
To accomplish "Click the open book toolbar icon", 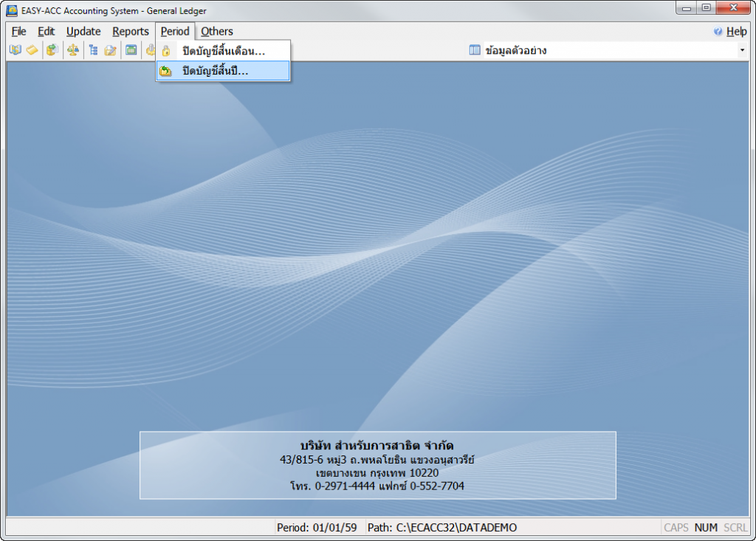I will coord(15,50).
